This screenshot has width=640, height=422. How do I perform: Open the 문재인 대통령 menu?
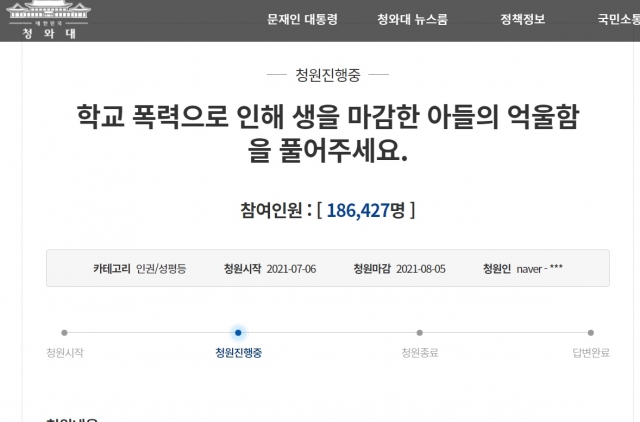pos(302,19)
